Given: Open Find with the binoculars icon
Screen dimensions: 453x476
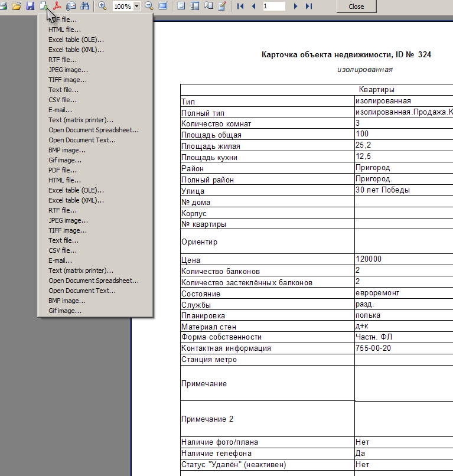Looking at the screenshot, I should [85, 6].
